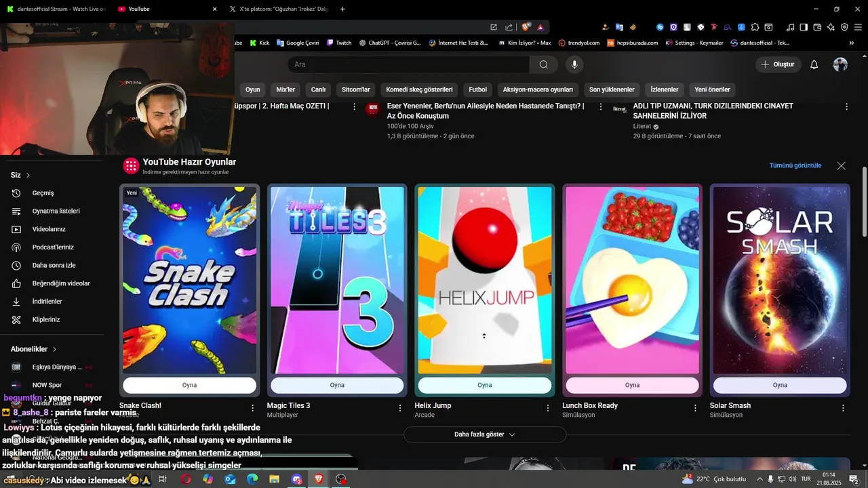The image size is (868, 488).
Task: Select the Yeni öneriler chip
Action: [x=712, y=89]
